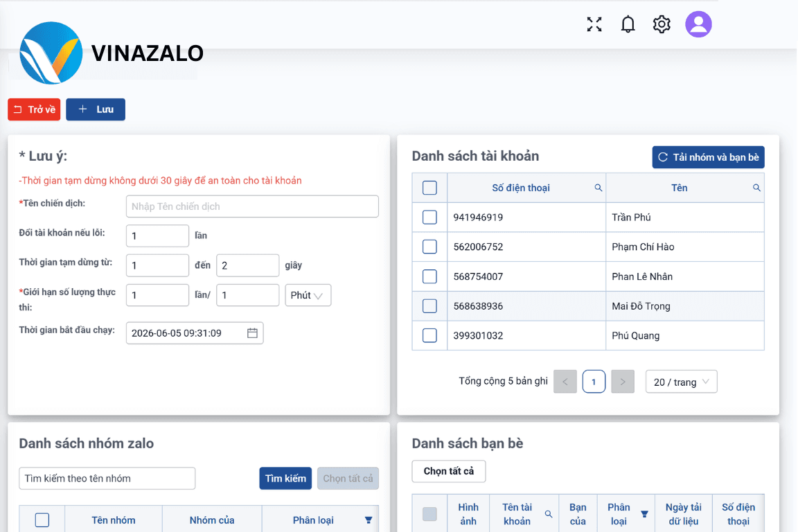The image size is (798, 532).
Task: Focus limit period number field before Phút
Action: [247, 295]
